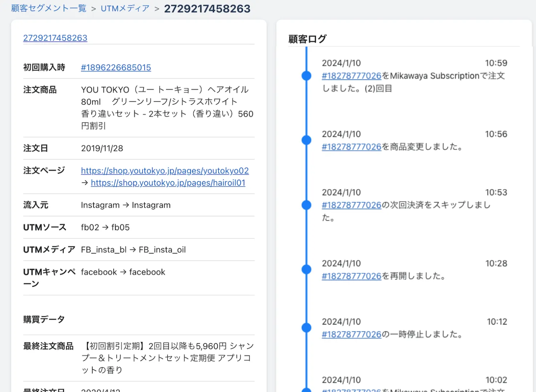The height and width of the screenshot is (392, 536).
Task: Click the log text の一時停止しました。
Action: point(422,334)
